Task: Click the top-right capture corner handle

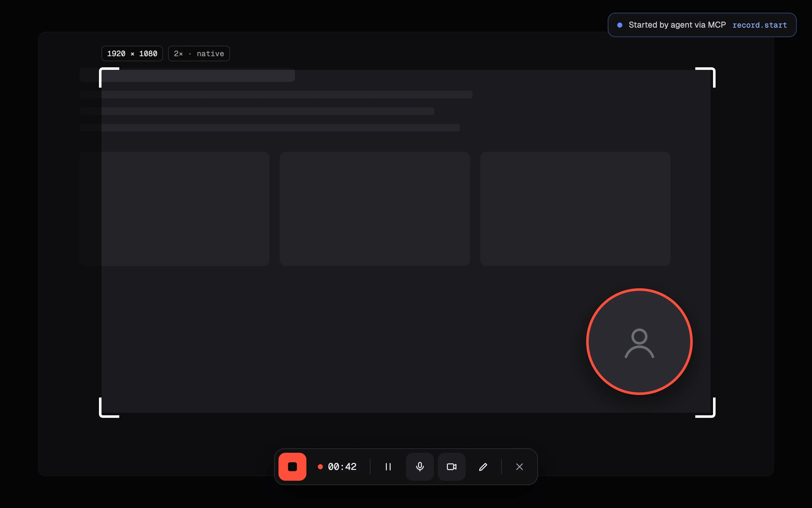Action: pyautogui.click(x=705, y=77)
